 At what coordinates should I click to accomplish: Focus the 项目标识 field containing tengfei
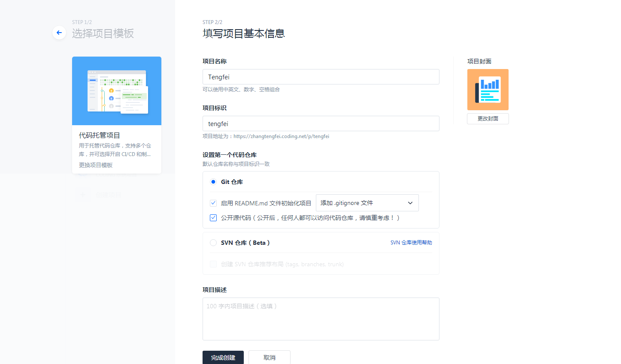pyautogui.click(x=321, y=123)
